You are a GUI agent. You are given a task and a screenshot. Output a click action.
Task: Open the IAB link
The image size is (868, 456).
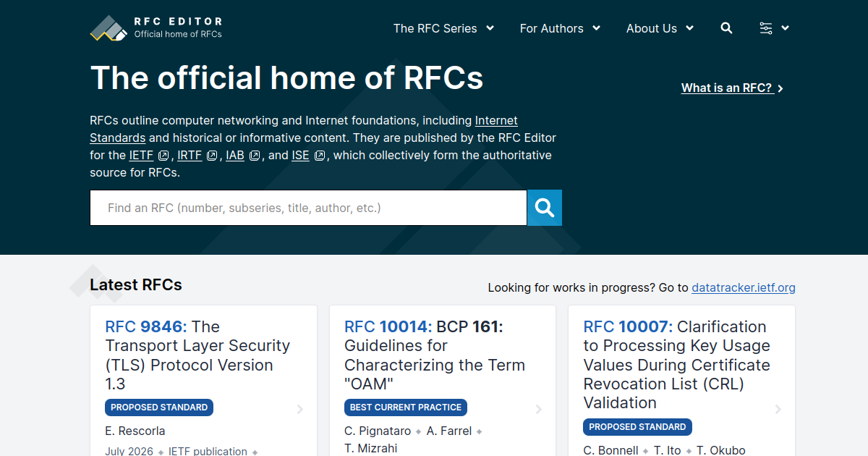coord(235,155)
